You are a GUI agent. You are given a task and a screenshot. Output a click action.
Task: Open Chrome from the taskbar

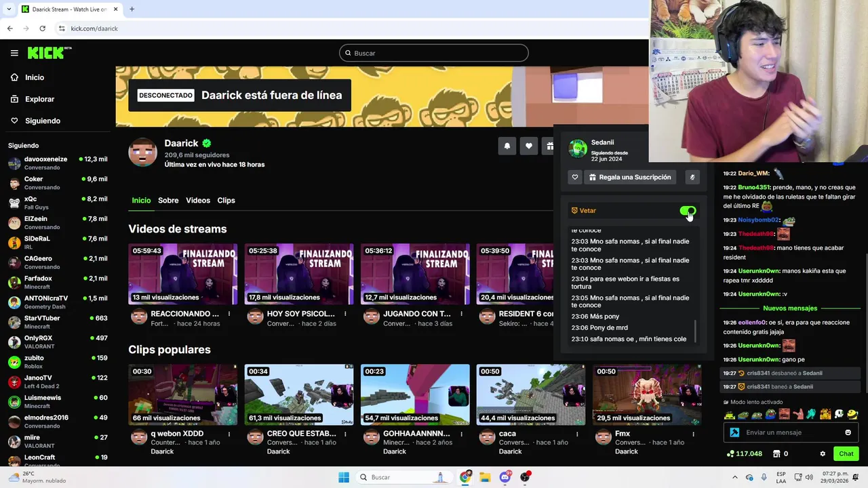pos(465,477)
